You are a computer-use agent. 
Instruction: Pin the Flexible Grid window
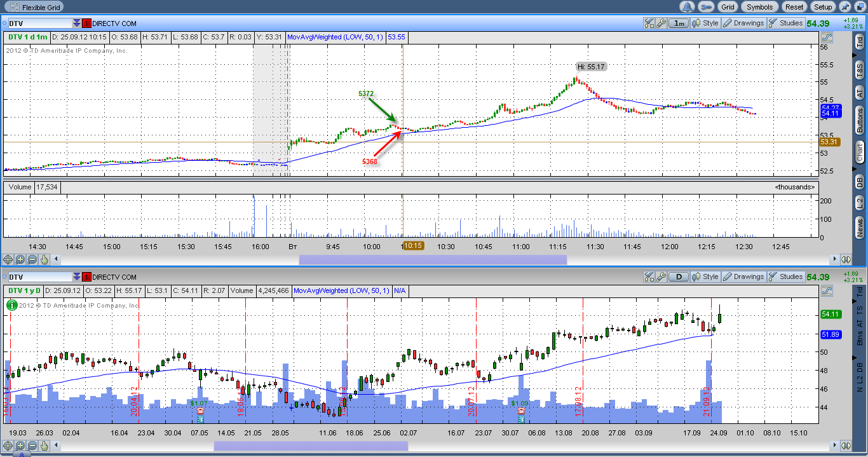pos(845,7)
